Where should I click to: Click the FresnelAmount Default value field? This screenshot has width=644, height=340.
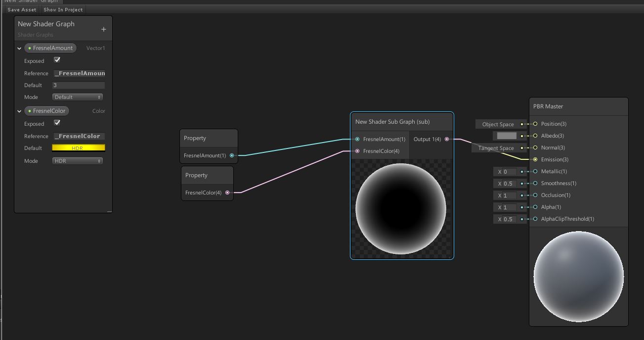coord(79,85)
